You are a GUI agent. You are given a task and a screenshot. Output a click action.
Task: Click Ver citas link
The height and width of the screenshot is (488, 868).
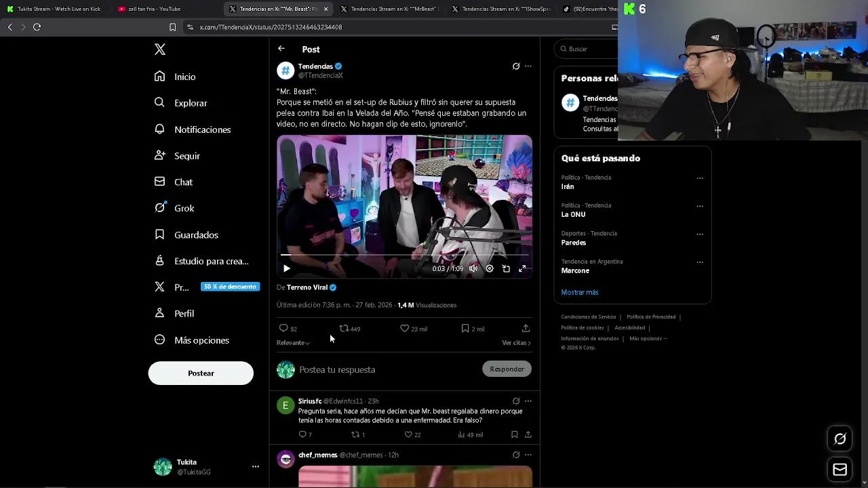point(516,343)
